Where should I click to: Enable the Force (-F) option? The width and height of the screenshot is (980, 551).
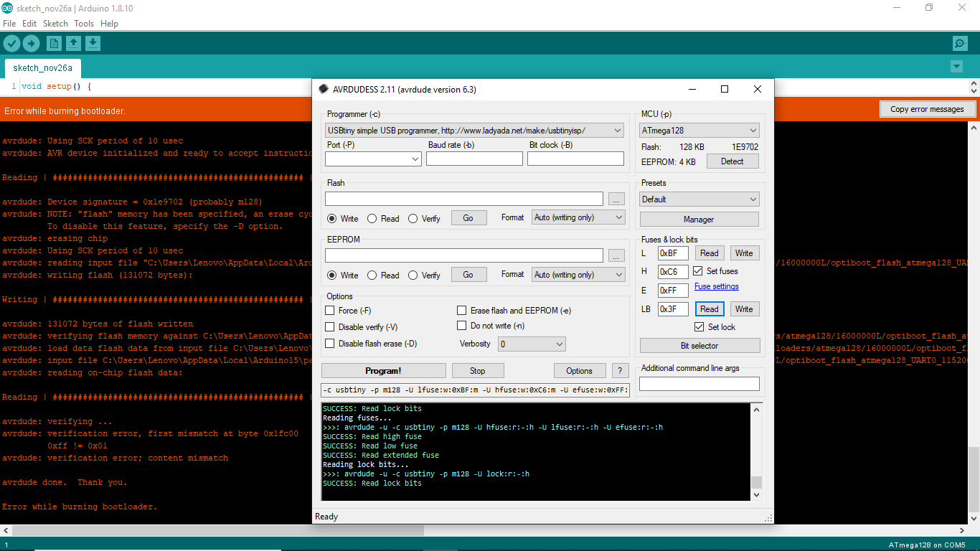pos(329,311)
